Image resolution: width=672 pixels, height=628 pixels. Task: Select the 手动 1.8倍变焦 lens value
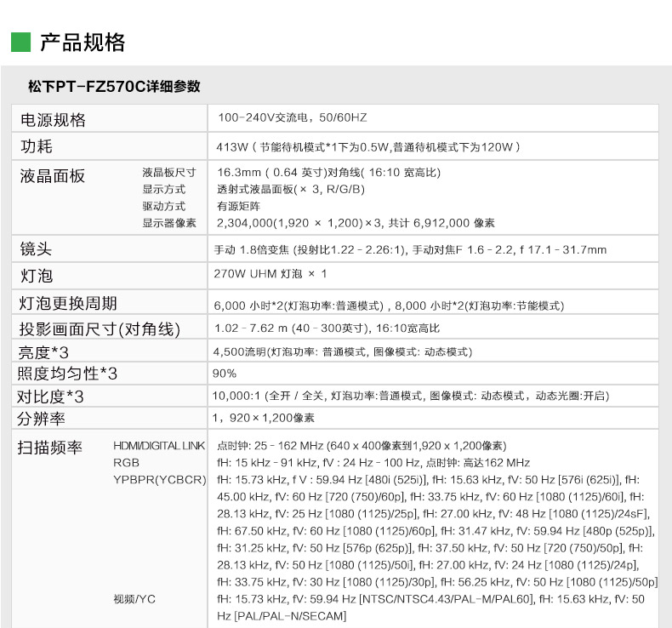pyautogui.click(x=410, y=249)
